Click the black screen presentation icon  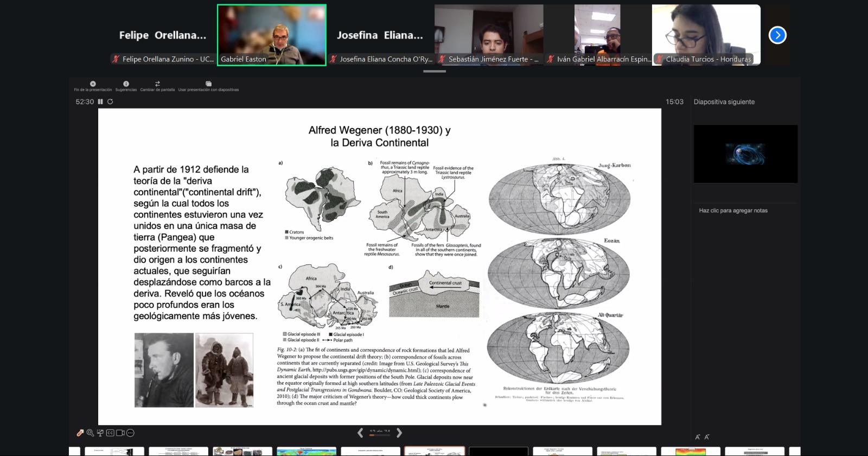tap(100, 433)
